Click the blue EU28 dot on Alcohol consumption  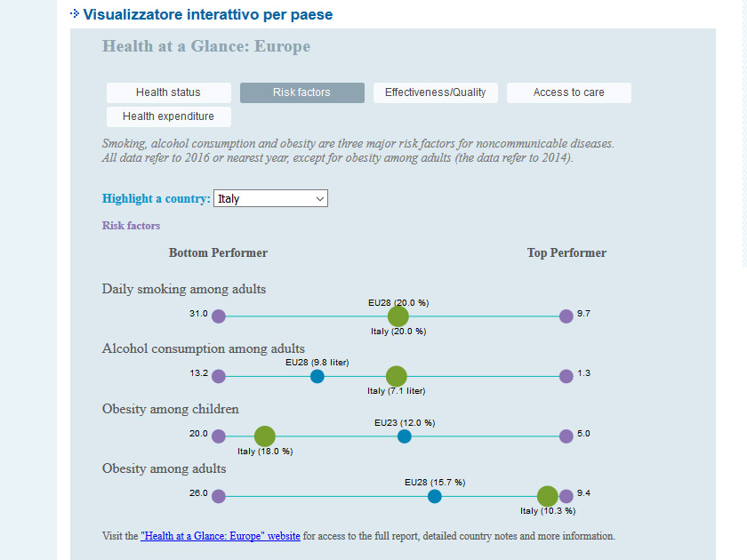(317, 376)
